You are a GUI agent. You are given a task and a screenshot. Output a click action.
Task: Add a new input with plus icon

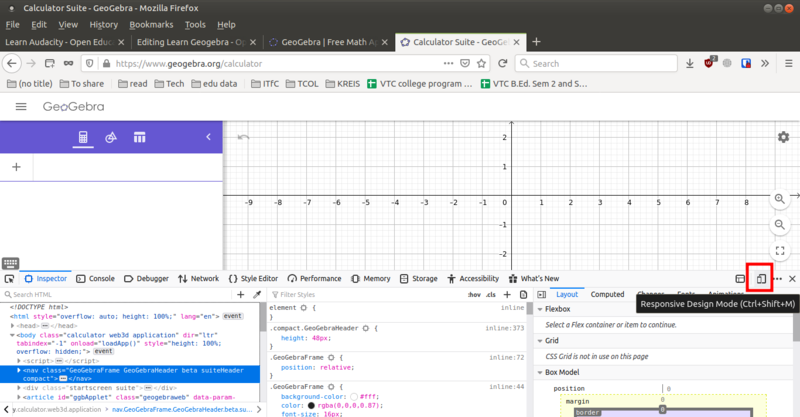(x=16, y=167)
